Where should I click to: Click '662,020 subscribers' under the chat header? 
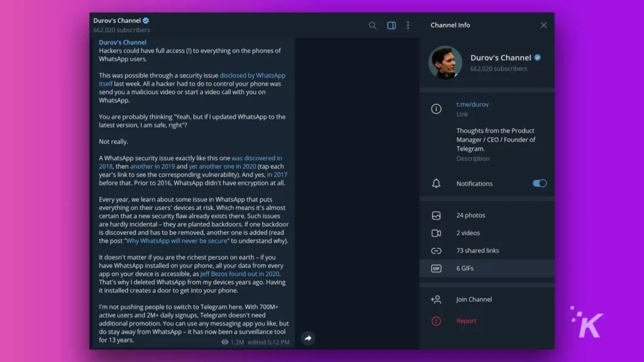tap(121, 30)
